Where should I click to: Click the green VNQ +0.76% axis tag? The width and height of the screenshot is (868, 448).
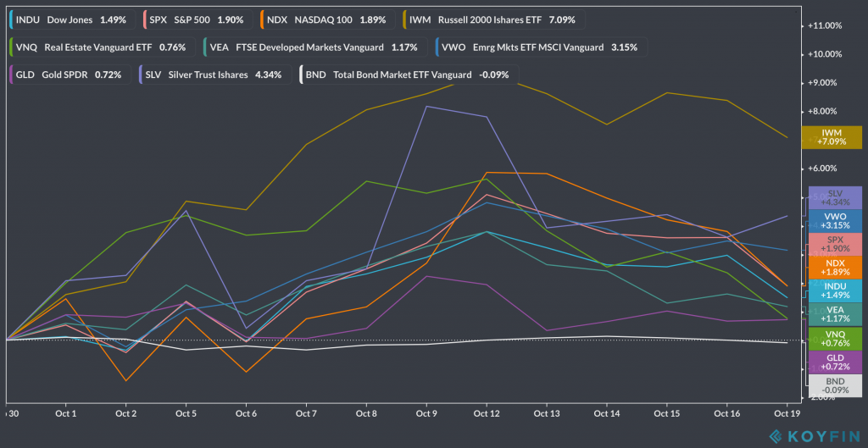(x=834, y=339)
